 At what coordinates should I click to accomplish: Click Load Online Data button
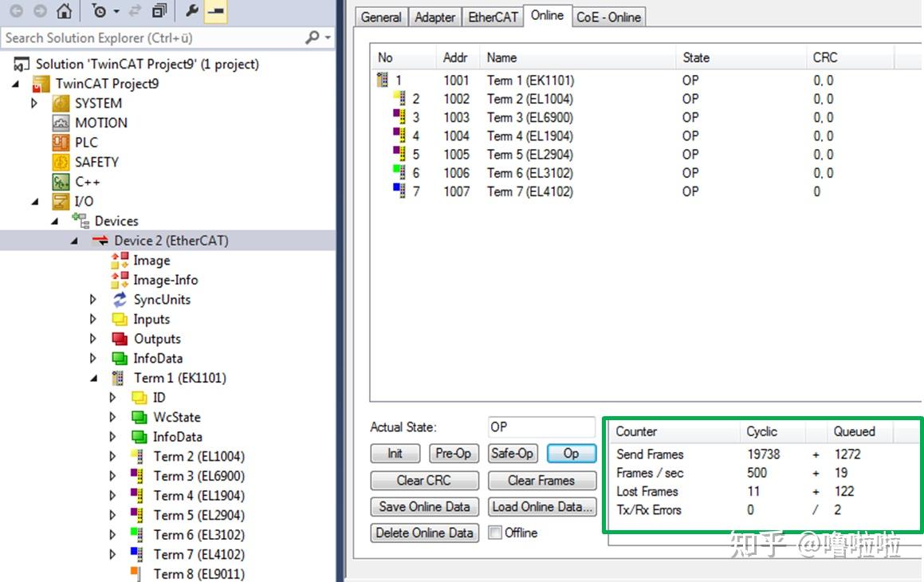(541, 506)
